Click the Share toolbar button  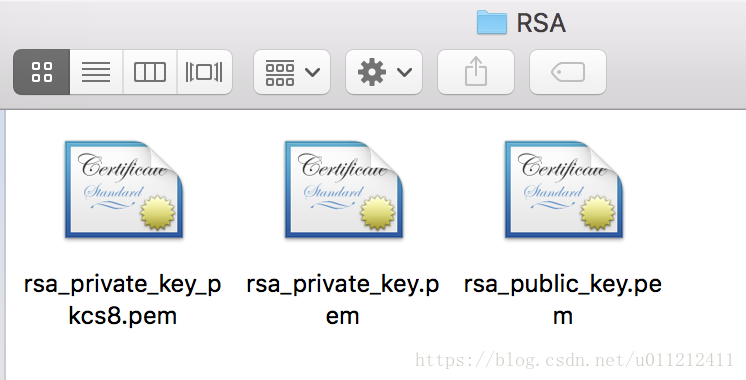coord(476,72)
